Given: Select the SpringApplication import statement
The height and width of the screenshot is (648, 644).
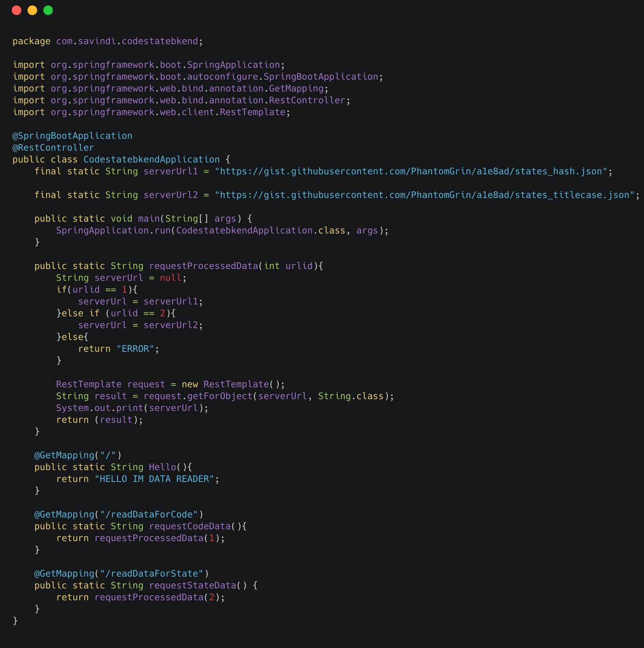Looking at the screenshot, I should pos(148,64).
